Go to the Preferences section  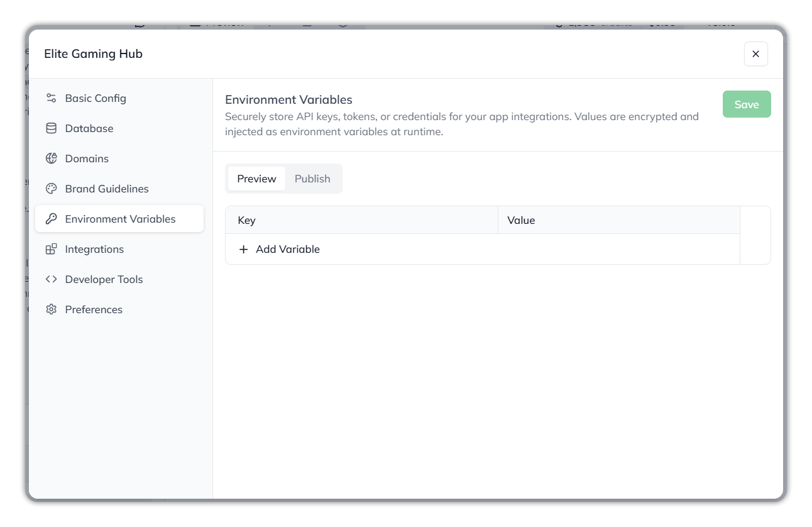point(119,309)
